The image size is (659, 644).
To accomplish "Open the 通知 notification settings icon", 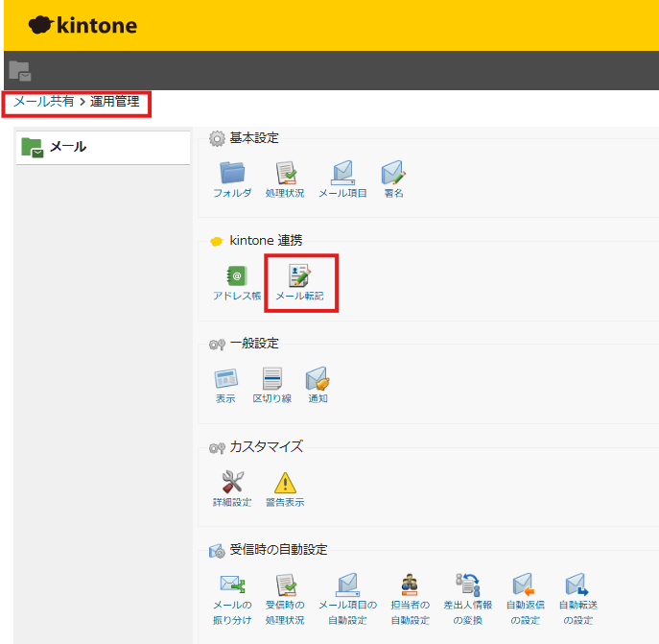I will click(318, 378).
